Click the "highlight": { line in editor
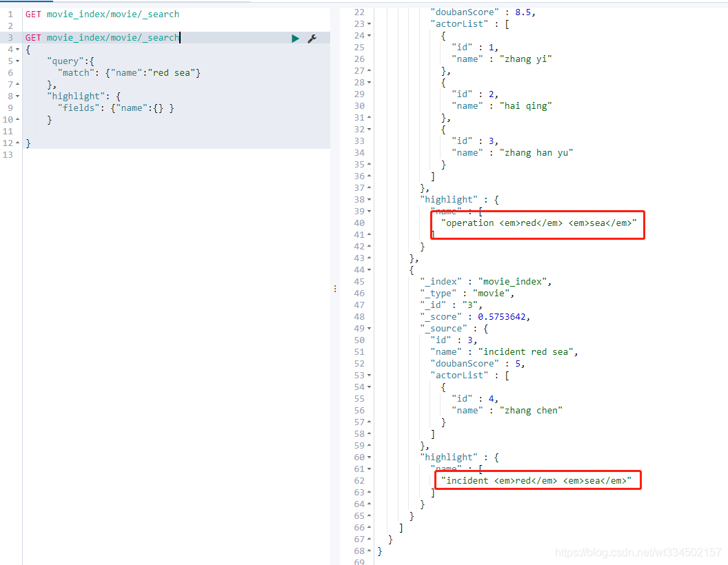The image size is (728, 565). (x=83, y=96)
